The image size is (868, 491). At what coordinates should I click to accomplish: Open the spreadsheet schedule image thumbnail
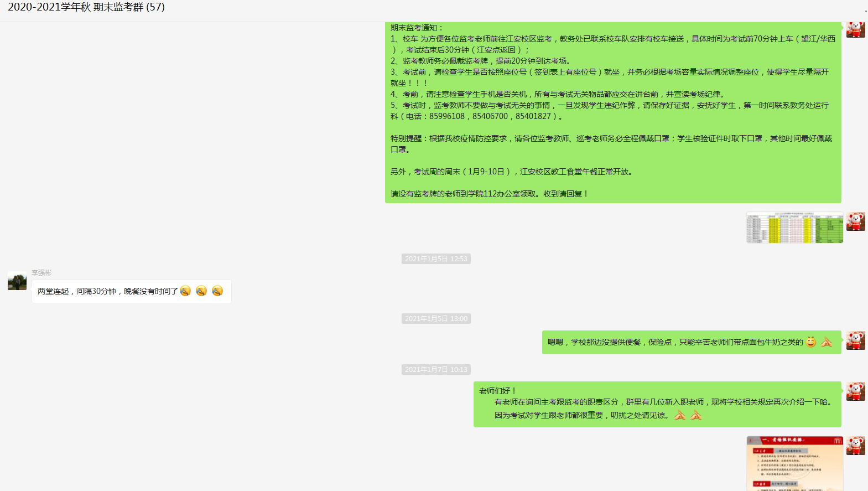794,228
